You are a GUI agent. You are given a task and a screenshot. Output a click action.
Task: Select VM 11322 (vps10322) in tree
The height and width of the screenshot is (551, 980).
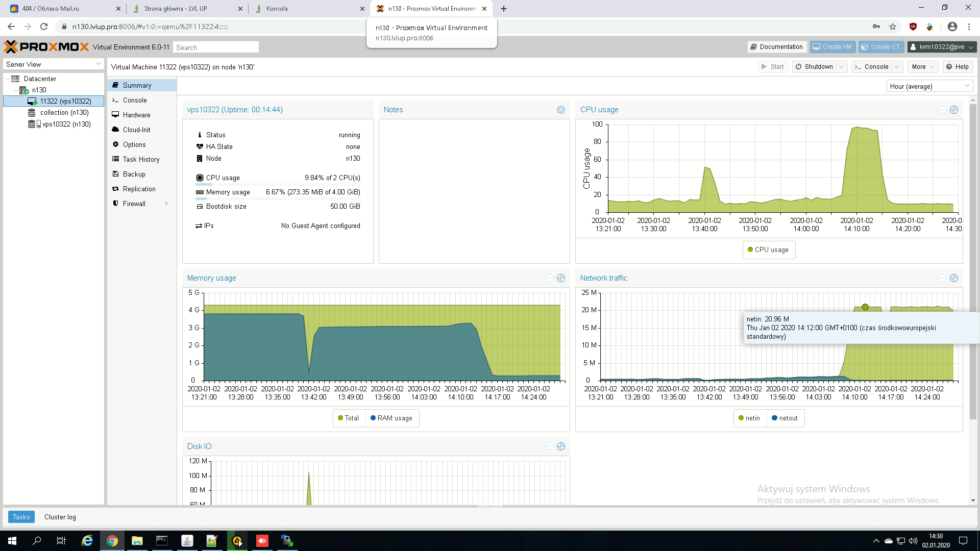[x=65, y=101]
